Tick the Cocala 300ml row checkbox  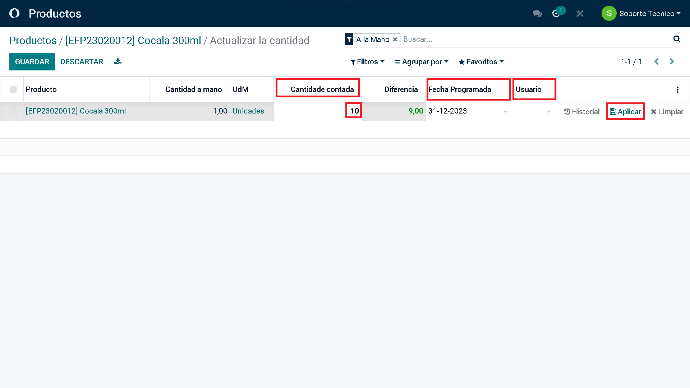pyautogui.click(x=13, y=111)
